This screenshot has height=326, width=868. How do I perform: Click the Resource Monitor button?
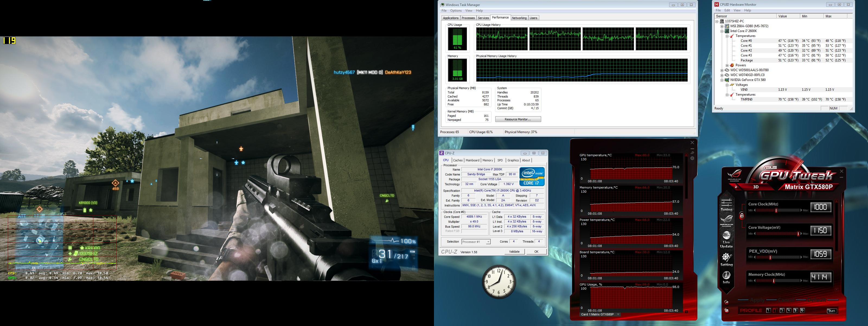click(x=518, y=119)
